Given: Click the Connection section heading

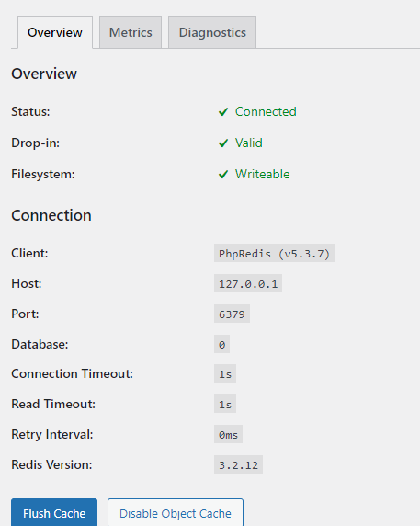Looking at the screenshot, I should (x=51, y=215).
